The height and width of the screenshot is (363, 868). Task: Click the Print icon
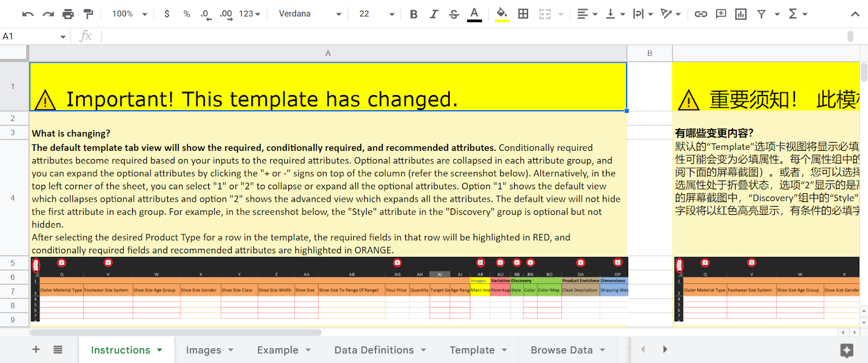68,14
